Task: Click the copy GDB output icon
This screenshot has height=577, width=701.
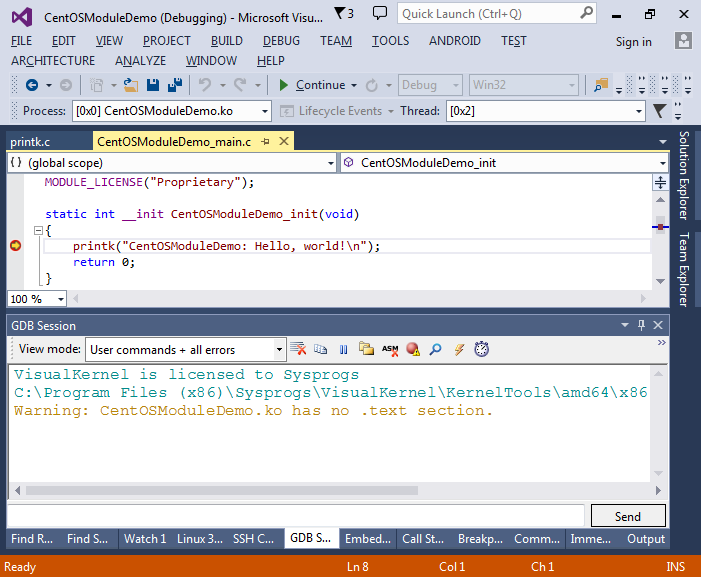Action: click(x=320, y=349)
